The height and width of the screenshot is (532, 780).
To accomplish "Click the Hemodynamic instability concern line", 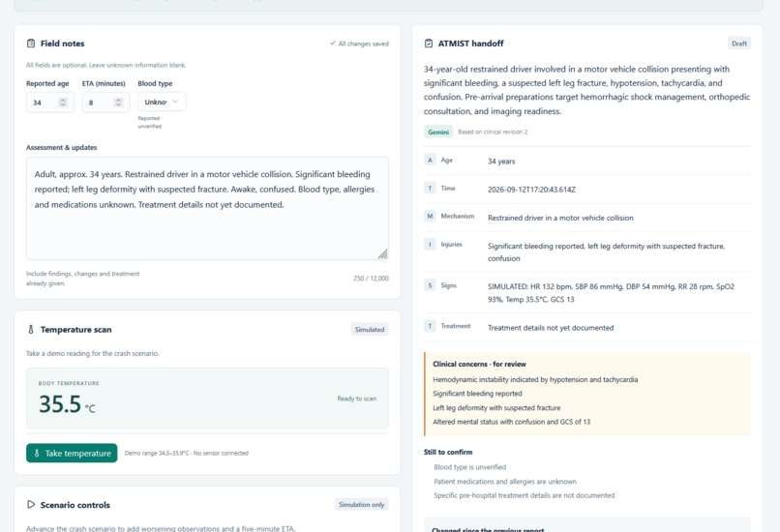I will pyautogui.click(x=535, y=379).
